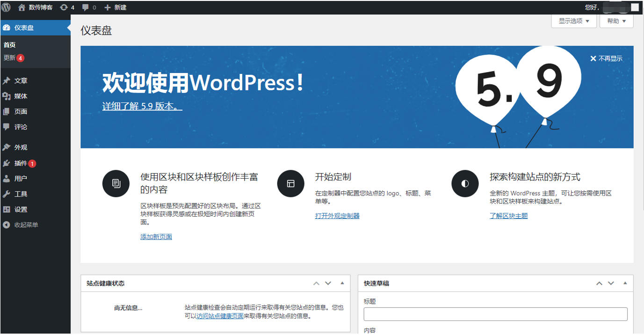This screenshot has width=644, height=335.
Task: Click the red badge on 插件
Action: [x=32, y=164]
